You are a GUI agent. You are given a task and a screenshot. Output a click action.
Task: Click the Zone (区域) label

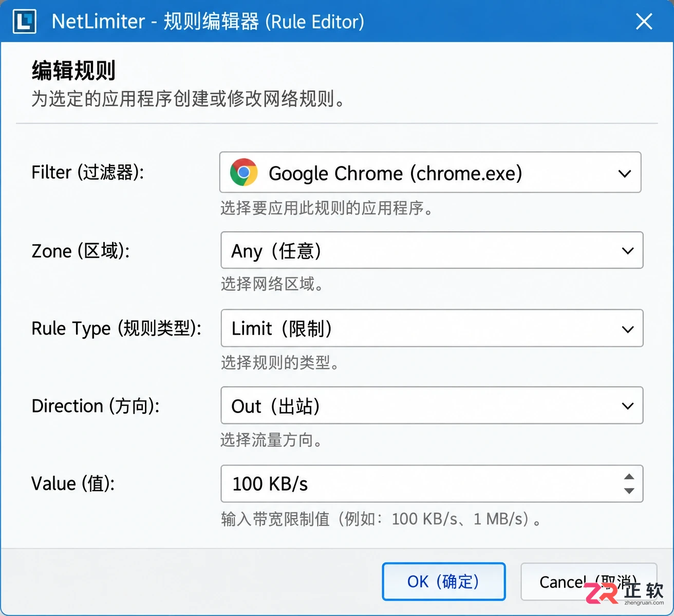click(81, 251)
